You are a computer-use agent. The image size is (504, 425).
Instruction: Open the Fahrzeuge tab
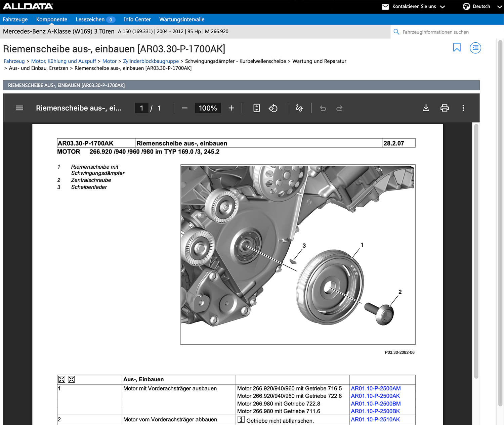[x=15, y=19]
